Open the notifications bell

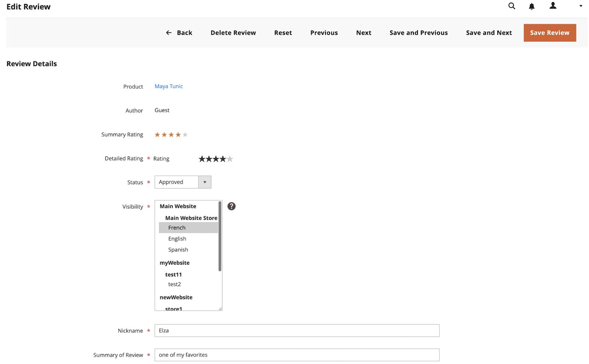point(532,6)
